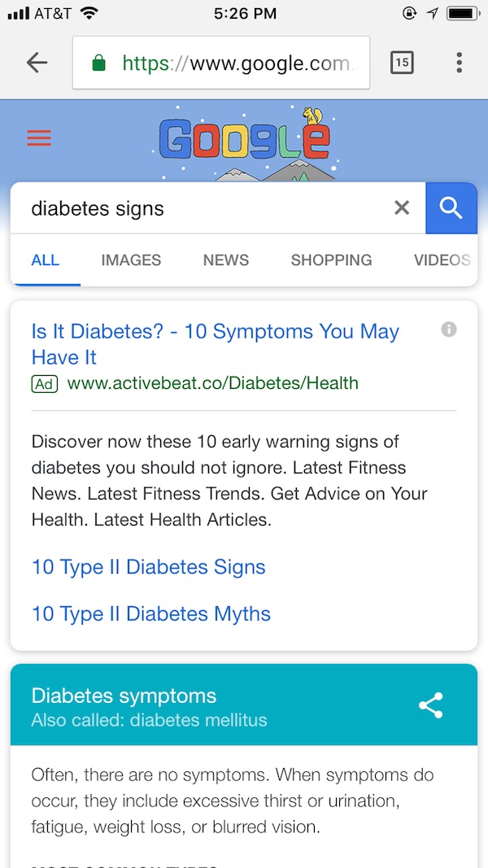This screenshot has width=488, height=868.
Task: Tap the browser address bar URL
Action: (236, 63)
